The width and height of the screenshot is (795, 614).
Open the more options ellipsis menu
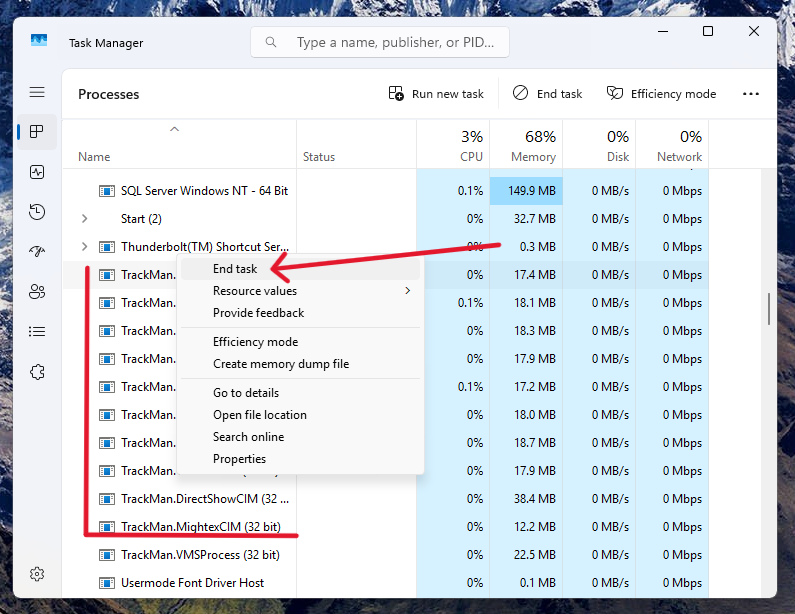click(x=751, y=94)
